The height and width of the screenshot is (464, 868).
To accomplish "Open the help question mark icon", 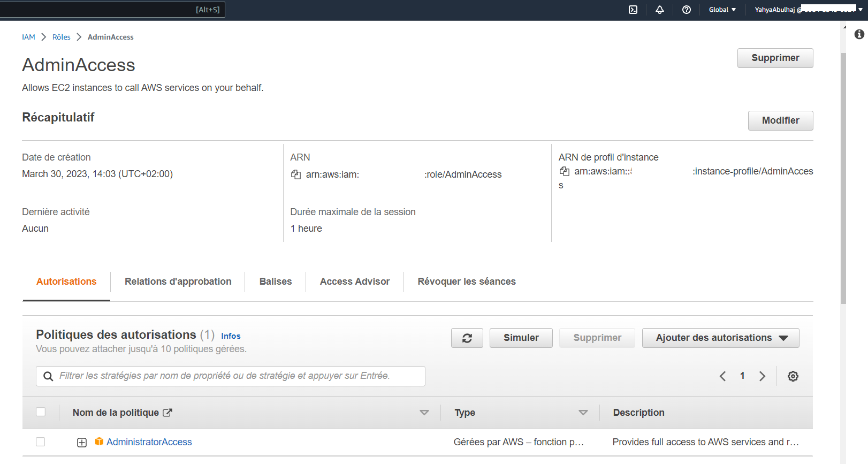I will click(x=687, y=10).
